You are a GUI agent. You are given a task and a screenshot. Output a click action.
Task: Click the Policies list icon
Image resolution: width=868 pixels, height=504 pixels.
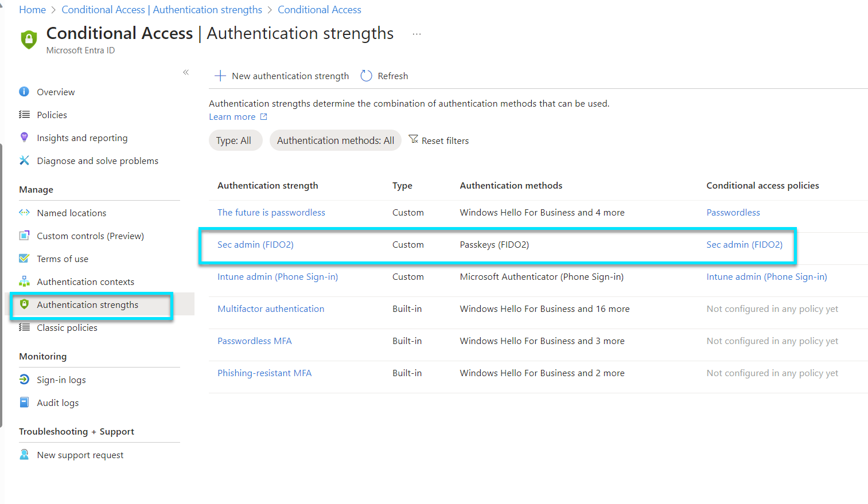pyautogui.click(x=24, y=115)
